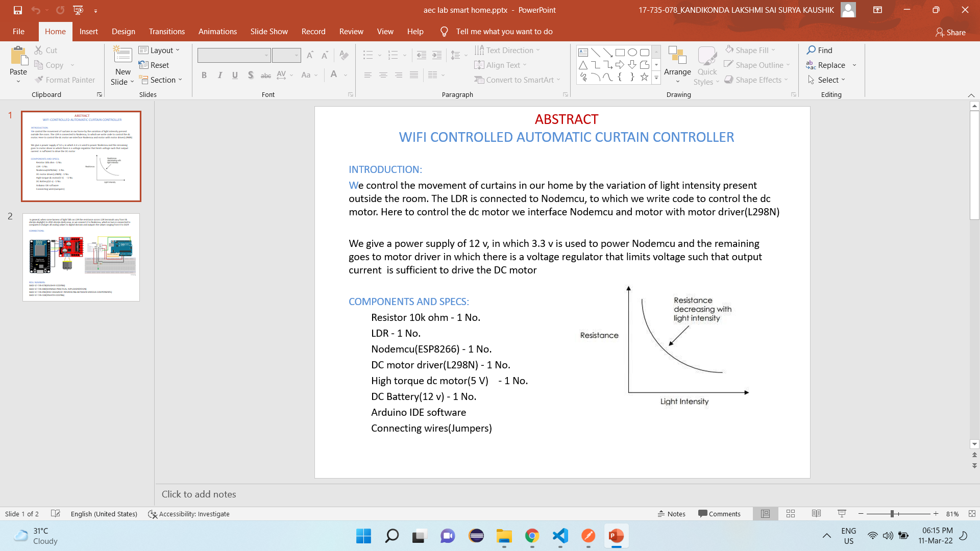Select slide 2 thumbnail

81,257
